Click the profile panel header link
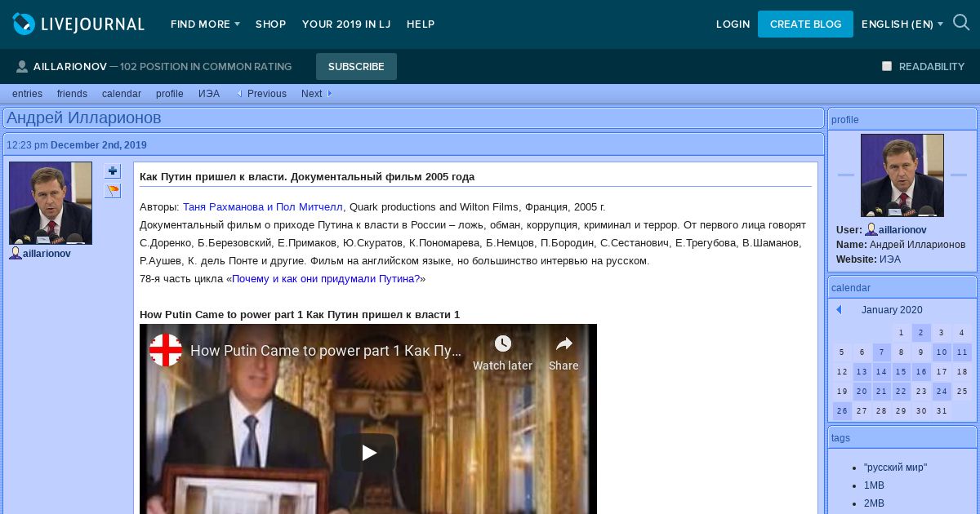 click(x=844, y=120)
